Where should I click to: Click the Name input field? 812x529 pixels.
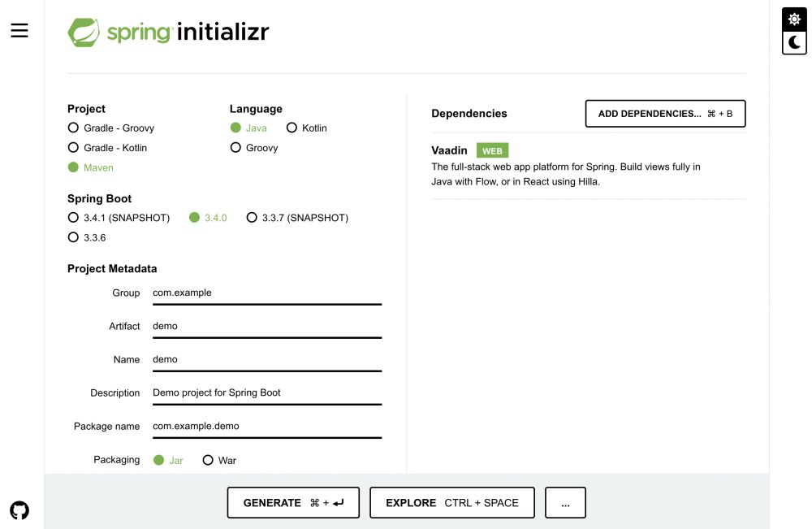267,360
